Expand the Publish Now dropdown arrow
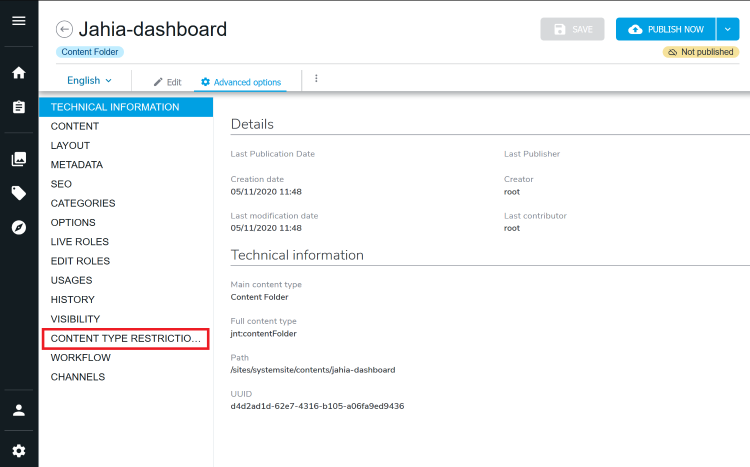The width and height of the screenshot is (750, 467). click(728, 29)
